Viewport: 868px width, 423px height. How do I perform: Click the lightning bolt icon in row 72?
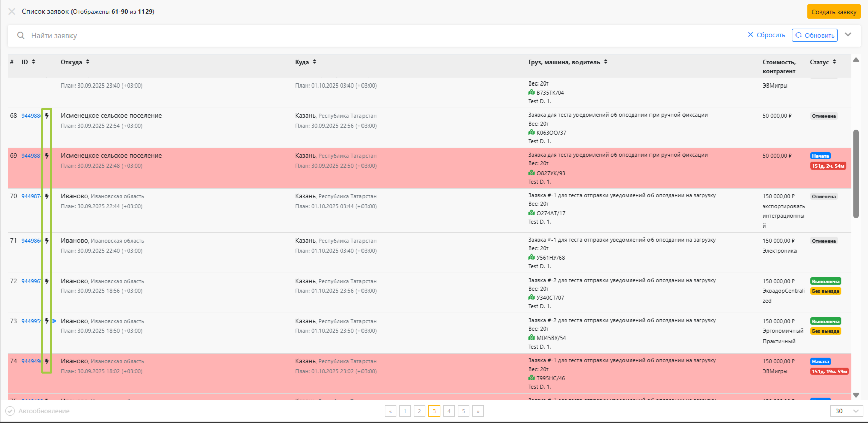click(x=47, y=281)
